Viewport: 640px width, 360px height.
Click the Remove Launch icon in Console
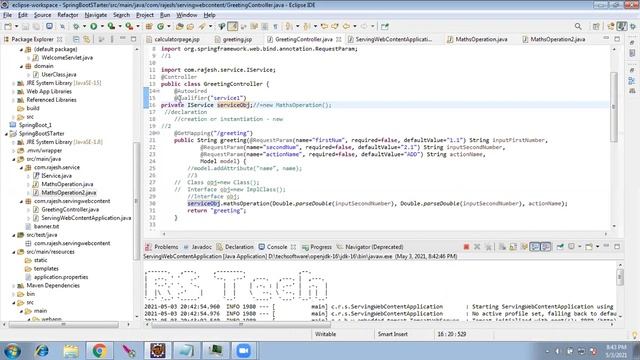tap(477, 247)
